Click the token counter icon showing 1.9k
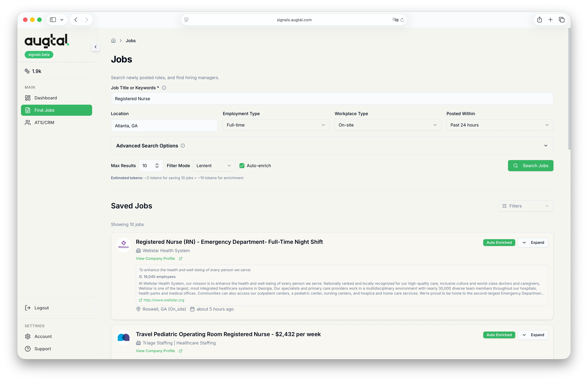Screen dimensions: 588x382 point(27,71)
